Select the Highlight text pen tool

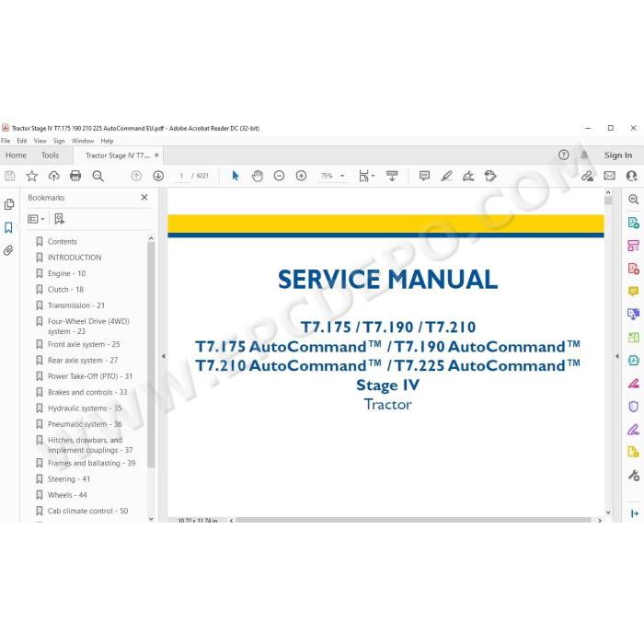click(x=446, y=177)
